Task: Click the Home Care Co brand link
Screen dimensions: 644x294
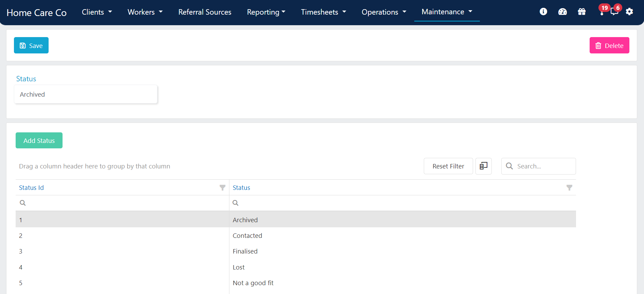Action: point(37,13)
